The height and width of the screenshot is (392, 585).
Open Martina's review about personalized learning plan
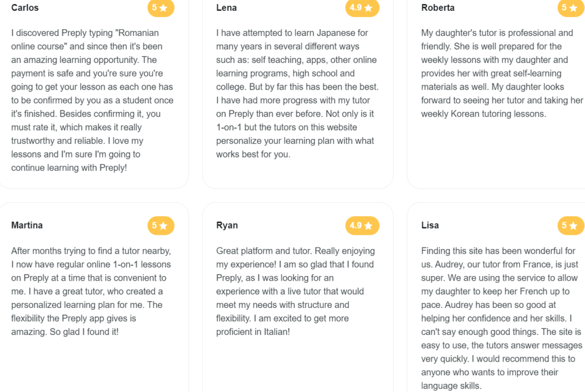point(91,291)
